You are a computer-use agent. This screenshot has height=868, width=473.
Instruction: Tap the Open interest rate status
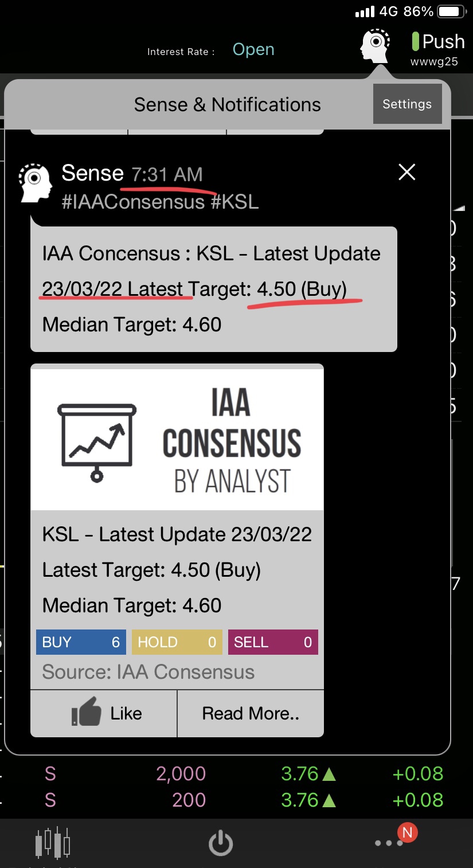click(x=253, y=50)
